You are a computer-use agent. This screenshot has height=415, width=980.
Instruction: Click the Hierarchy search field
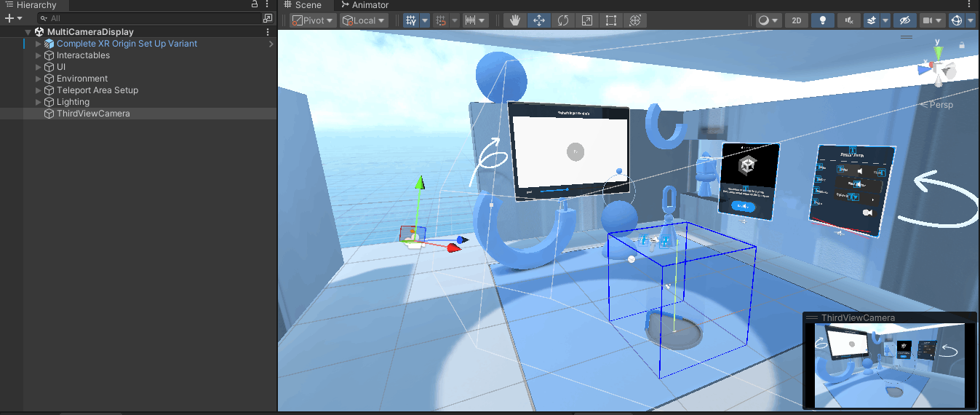tap(149, 18)
